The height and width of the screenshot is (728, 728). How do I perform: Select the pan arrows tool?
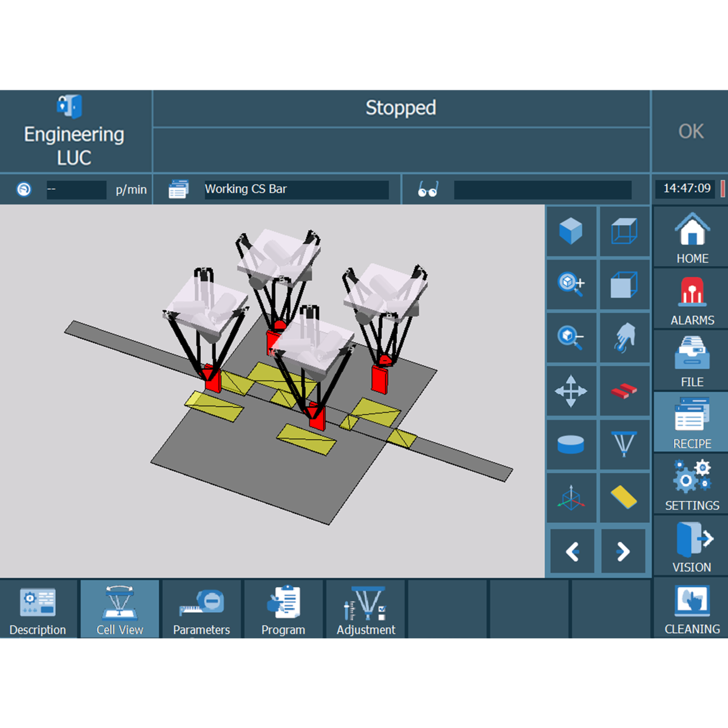tap(571, 391)
